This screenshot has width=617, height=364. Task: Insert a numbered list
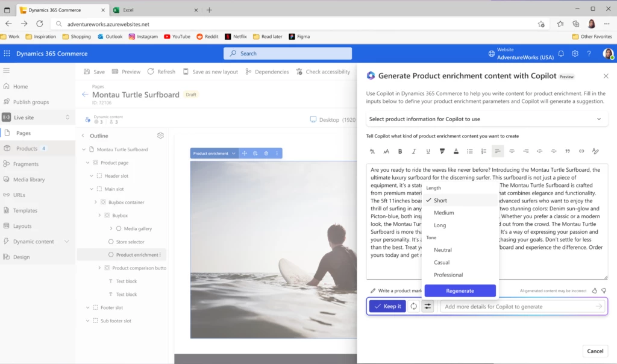pos(484,151)
